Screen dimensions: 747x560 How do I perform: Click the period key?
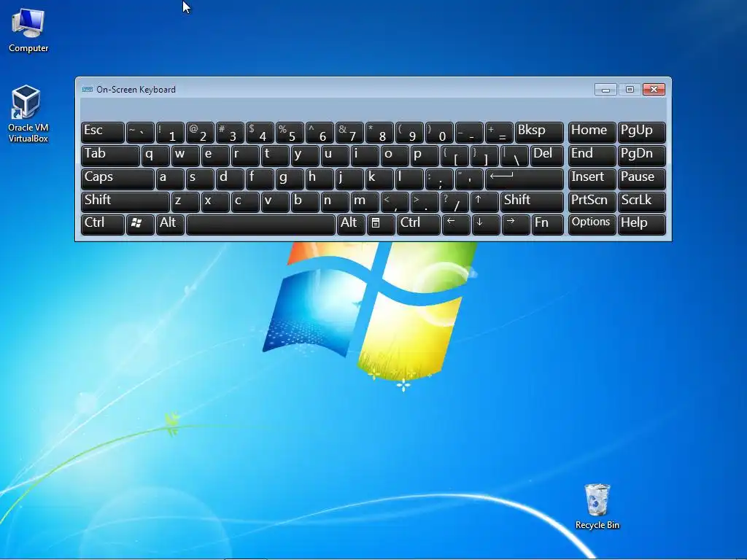tap(425, 201)
